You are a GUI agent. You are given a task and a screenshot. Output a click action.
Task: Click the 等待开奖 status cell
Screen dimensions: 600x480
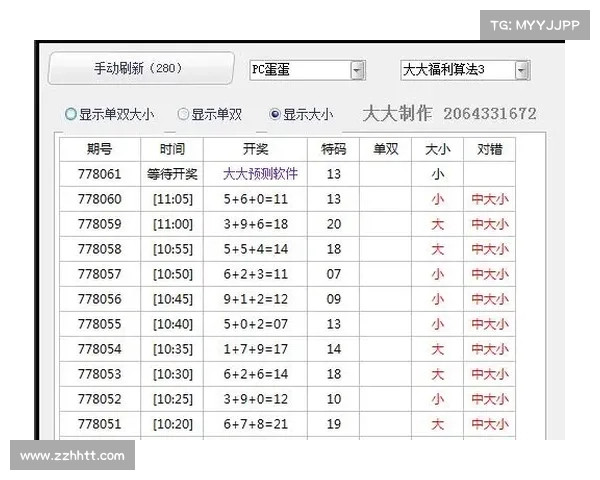(172, 174)
